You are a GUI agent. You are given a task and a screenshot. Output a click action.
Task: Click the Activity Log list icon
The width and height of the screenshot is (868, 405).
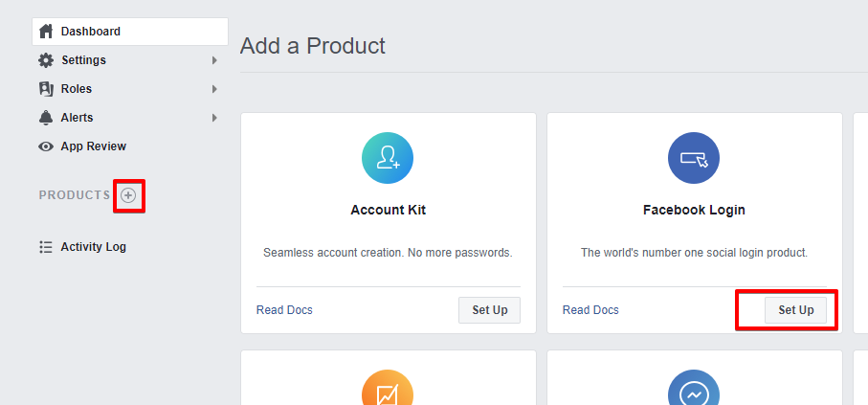(46, 247)
